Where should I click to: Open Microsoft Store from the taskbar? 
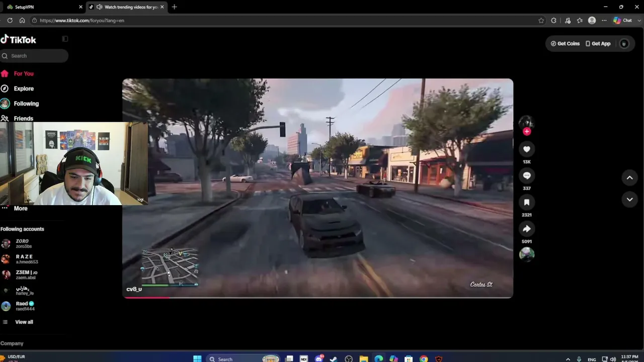tap(409, 359)
